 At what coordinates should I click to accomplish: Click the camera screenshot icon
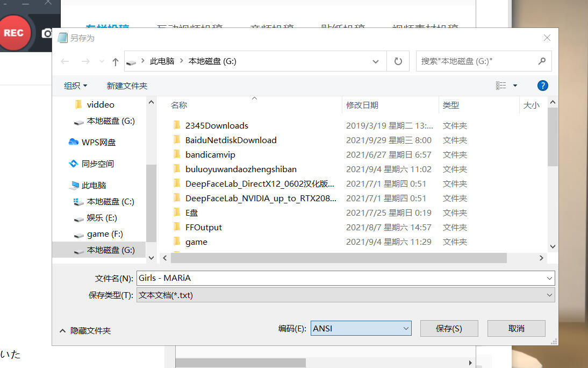[47, 33]
